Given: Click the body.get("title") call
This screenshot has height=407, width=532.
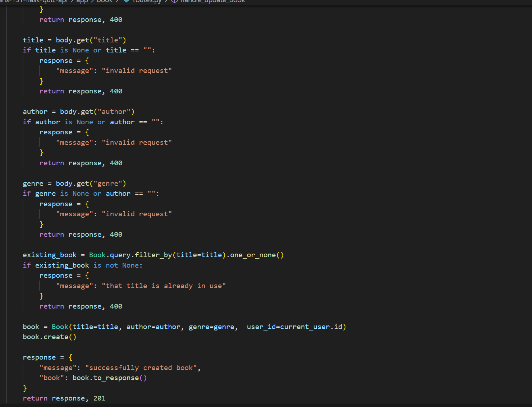Looking at the screenshot, I should 91,40.
